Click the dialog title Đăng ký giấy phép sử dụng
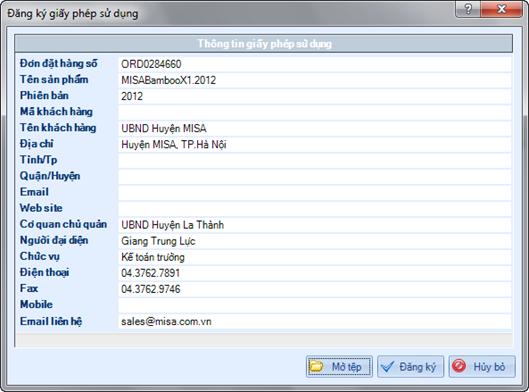The height and width of the screenshot is (392, 529). [73, 13]
